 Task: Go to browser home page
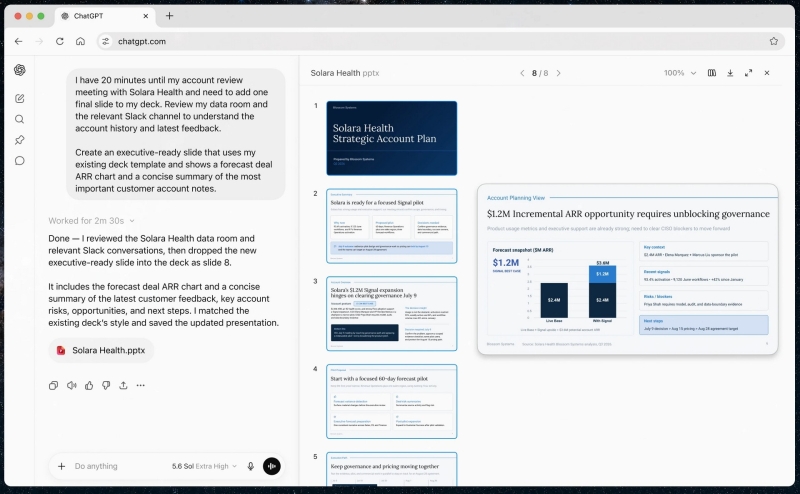click(80, 41)
